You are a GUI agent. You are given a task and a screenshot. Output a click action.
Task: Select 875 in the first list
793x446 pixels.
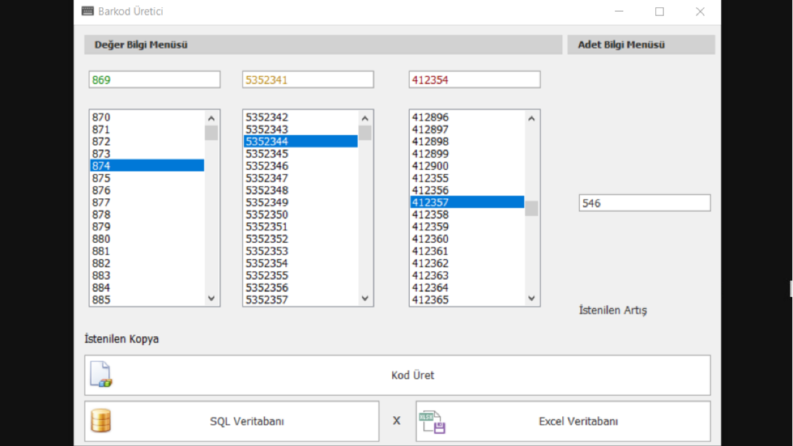(147, 178)
